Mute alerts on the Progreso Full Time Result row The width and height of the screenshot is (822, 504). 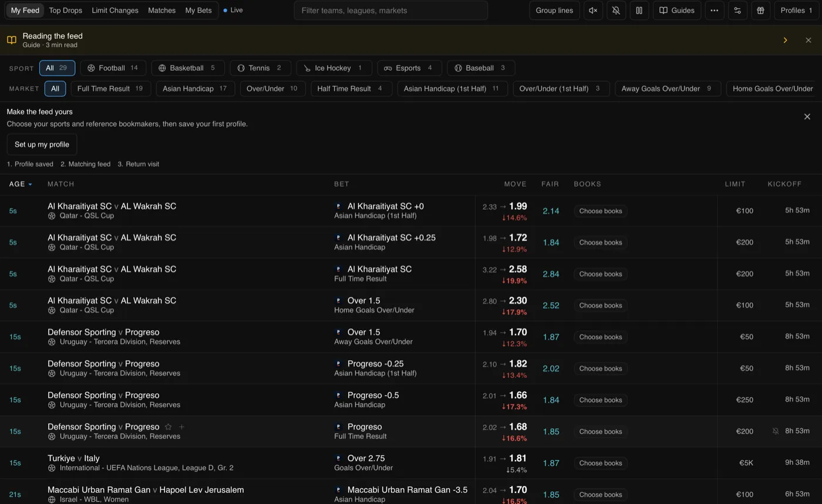click(x=776, y=431)
